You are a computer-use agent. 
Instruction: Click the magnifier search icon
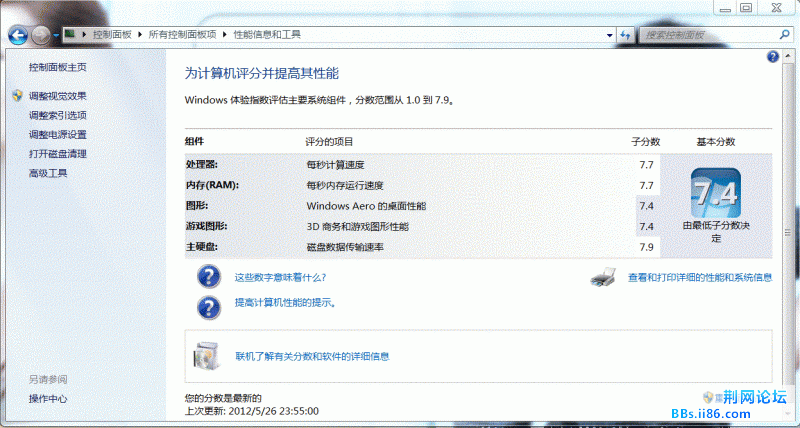coord(785,35)
